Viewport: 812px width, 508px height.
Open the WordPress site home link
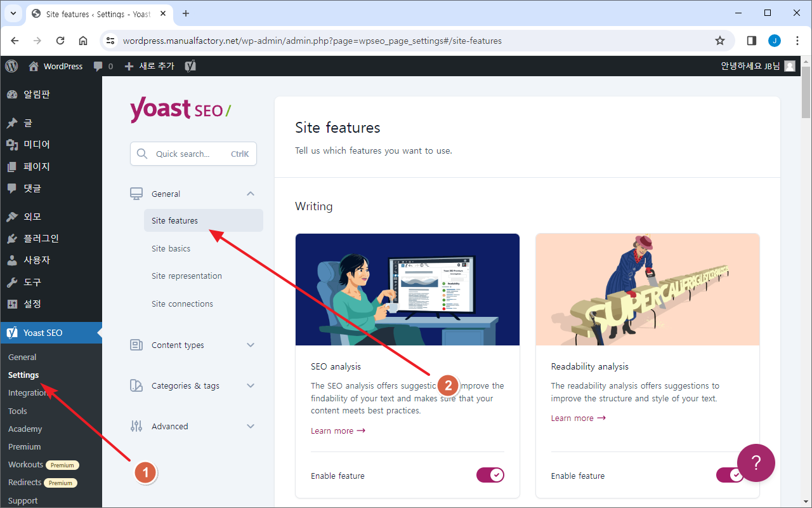56,66
